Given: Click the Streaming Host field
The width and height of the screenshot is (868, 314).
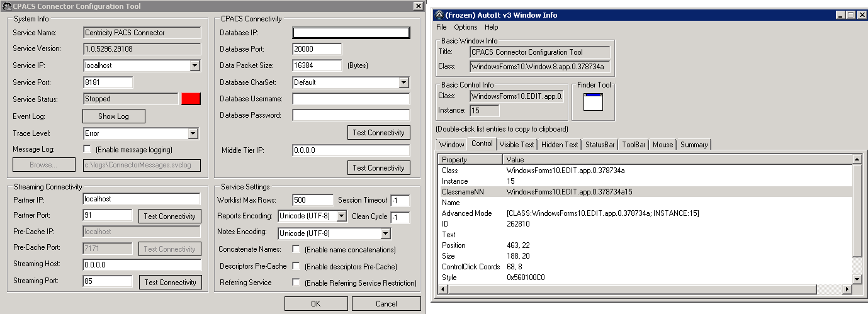Looking at the screenshot, I should [x=142, y=265].
